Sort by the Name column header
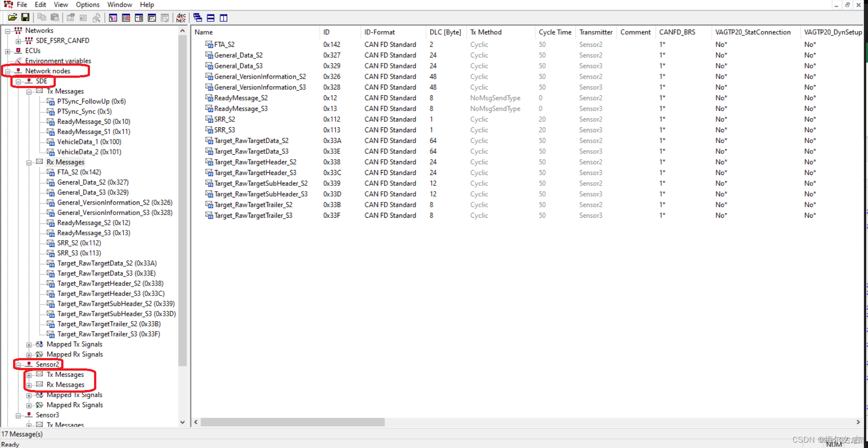Screen dimensions: 868x448 (256, 32)
